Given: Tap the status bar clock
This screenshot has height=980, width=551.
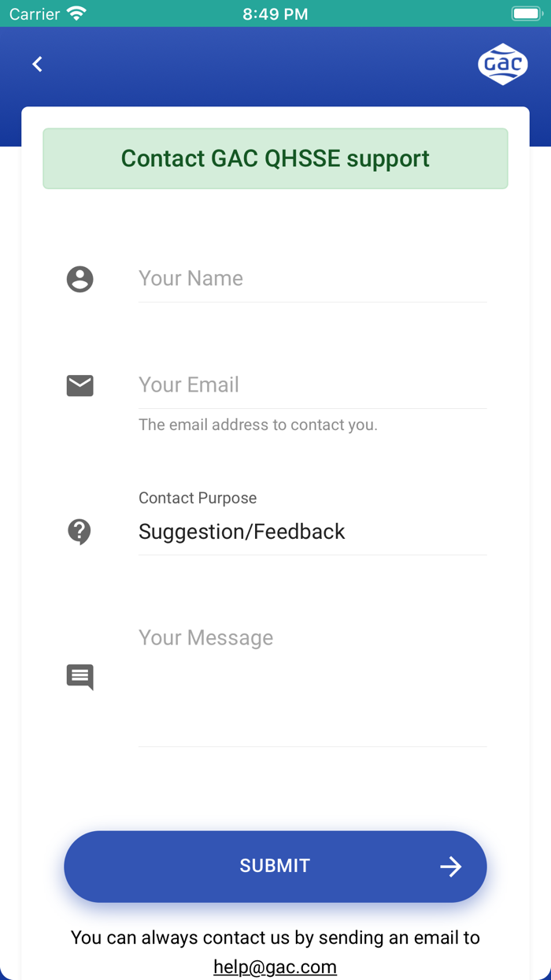Looking at the screenshot, I should [275, 13].
